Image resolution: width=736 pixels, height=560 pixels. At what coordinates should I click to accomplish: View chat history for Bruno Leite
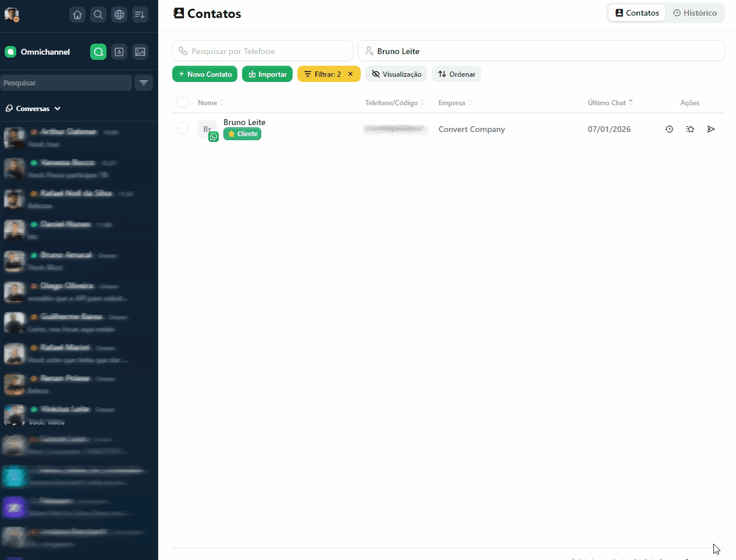coord(669,129)
